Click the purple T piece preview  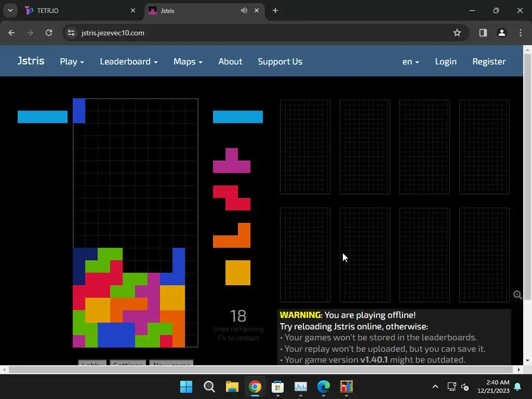tap(232, 161)
